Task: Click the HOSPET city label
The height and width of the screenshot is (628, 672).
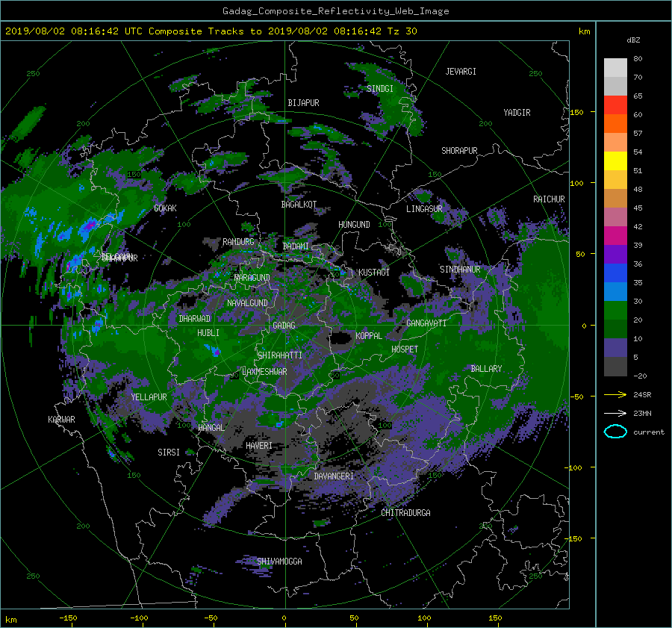Action: 405,349
